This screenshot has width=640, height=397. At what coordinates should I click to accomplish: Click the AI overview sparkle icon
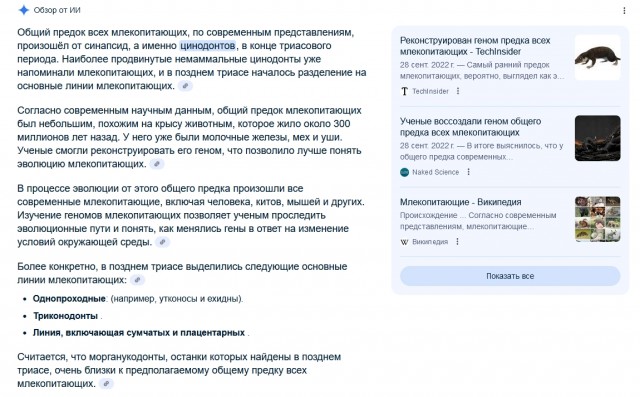(24, 10)
